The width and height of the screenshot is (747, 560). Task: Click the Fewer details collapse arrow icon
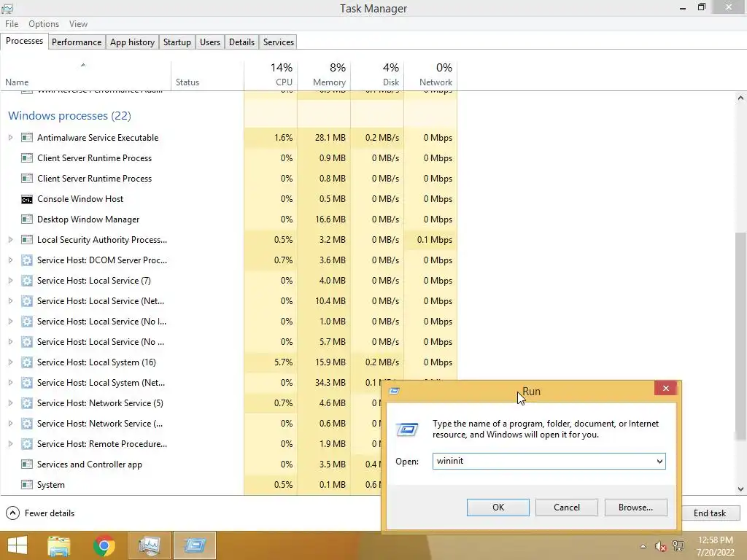13,513
